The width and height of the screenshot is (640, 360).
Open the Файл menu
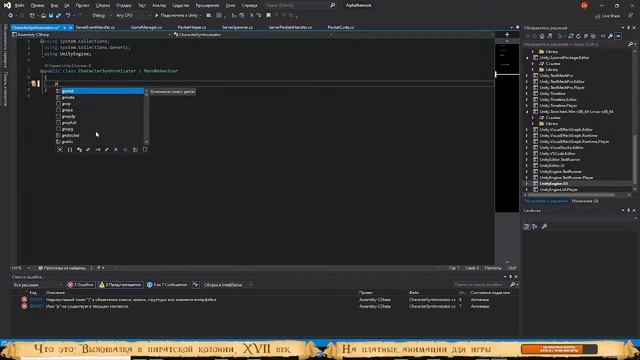20,5
